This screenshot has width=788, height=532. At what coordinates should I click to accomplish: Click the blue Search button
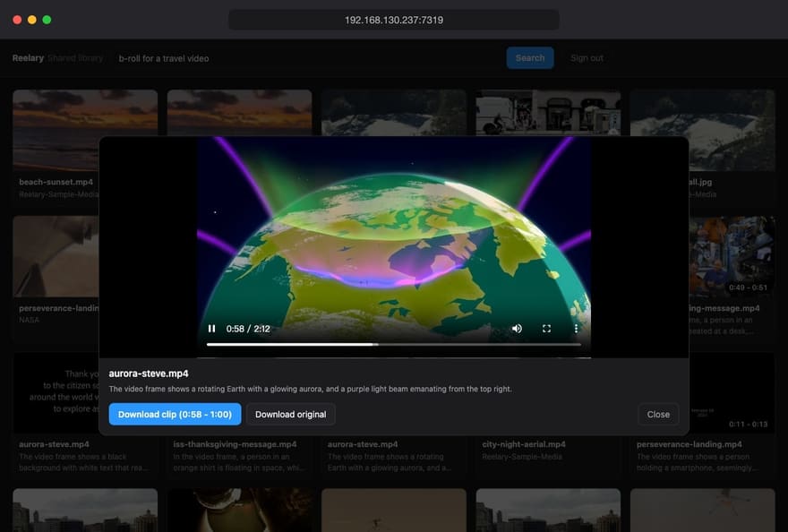click(x=530, y=58)
